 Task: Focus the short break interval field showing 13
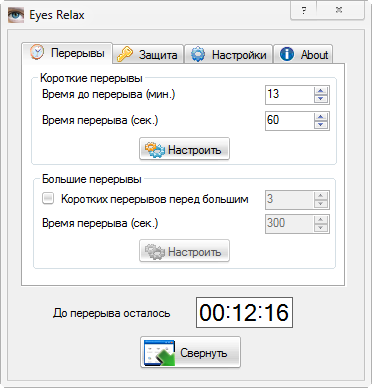[289, 94]
